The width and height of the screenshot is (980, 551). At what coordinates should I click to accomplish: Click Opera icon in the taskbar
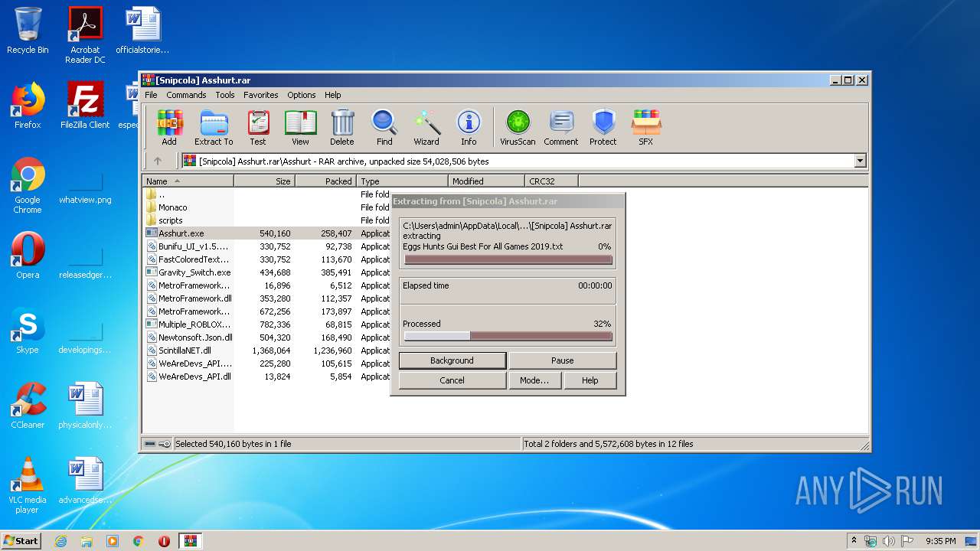[x=164, y=541]
